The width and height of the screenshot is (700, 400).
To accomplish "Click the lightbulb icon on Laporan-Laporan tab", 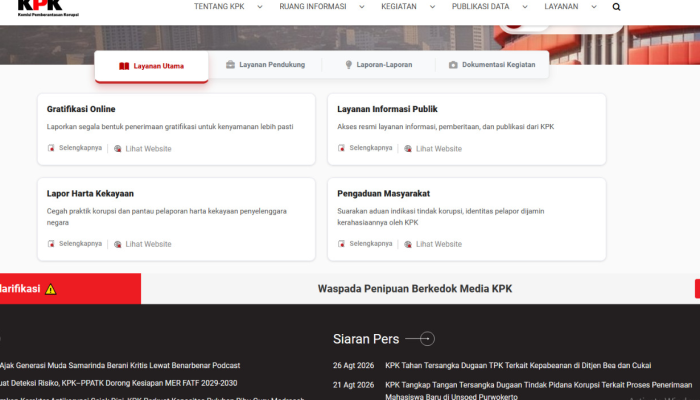I will [349, 65].
